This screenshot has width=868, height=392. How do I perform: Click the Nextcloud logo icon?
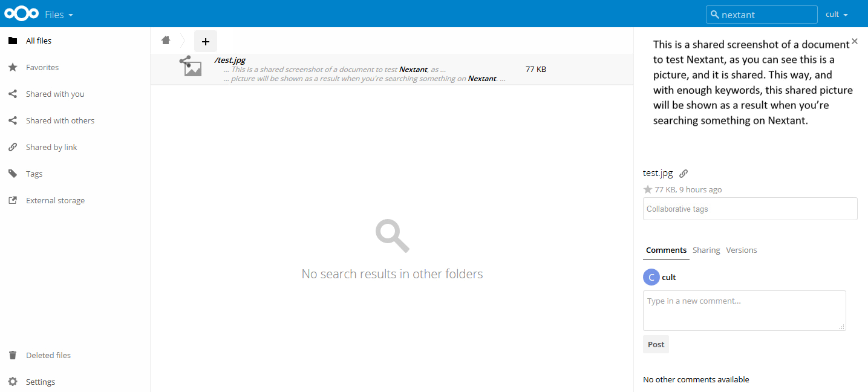tap(21, 14)
